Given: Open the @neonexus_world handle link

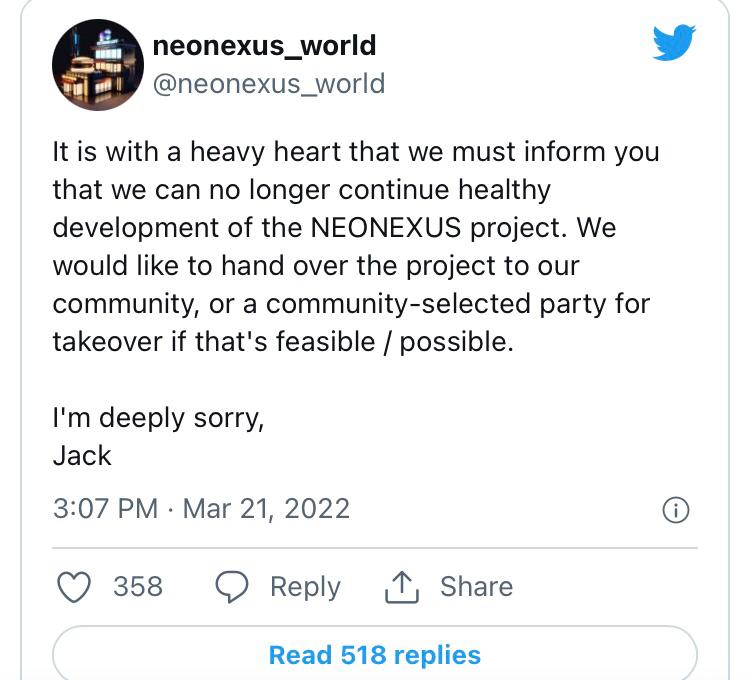Looking at the screenshot, I should [268, 83].
